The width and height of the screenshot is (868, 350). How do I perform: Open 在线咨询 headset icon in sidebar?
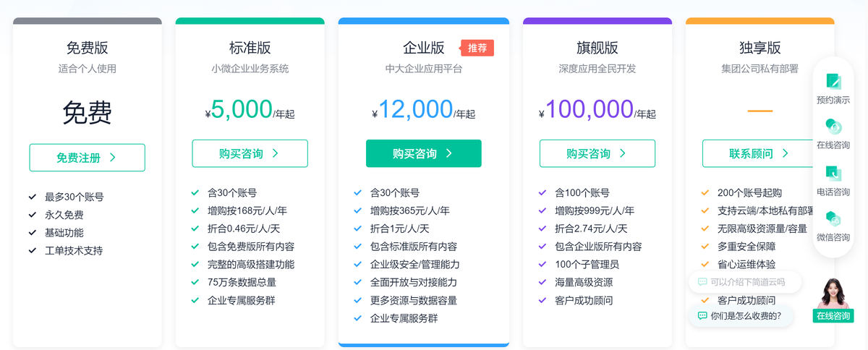(833, 127)
